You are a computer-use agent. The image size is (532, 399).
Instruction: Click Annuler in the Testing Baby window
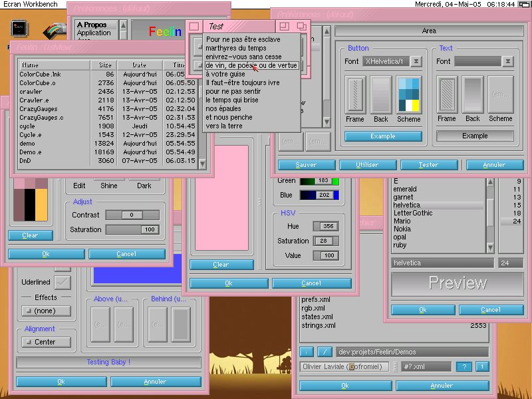[x=156, y=382]
